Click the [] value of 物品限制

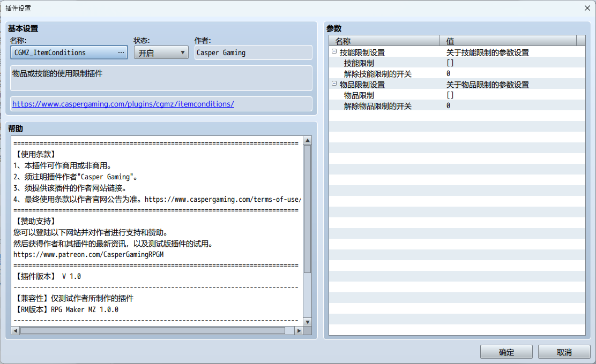click(x=450, y=95)
